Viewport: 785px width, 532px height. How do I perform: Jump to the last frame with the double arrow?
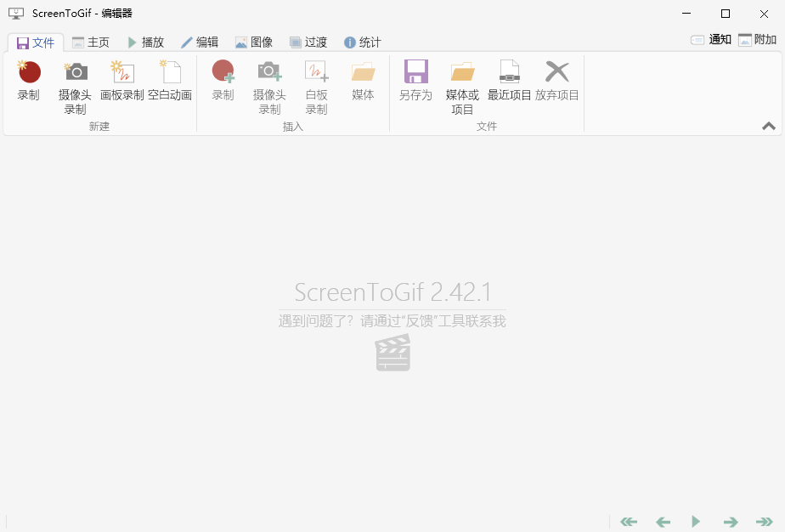point(764,521)
